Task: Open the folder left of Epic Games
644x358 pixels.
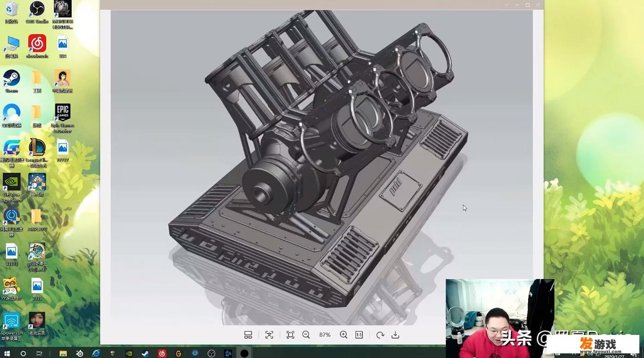Action: point(37,116)
